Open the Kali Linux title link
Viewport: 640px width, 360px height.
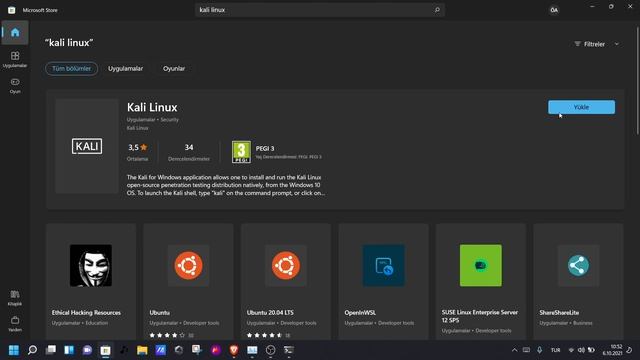click(152, 107)
